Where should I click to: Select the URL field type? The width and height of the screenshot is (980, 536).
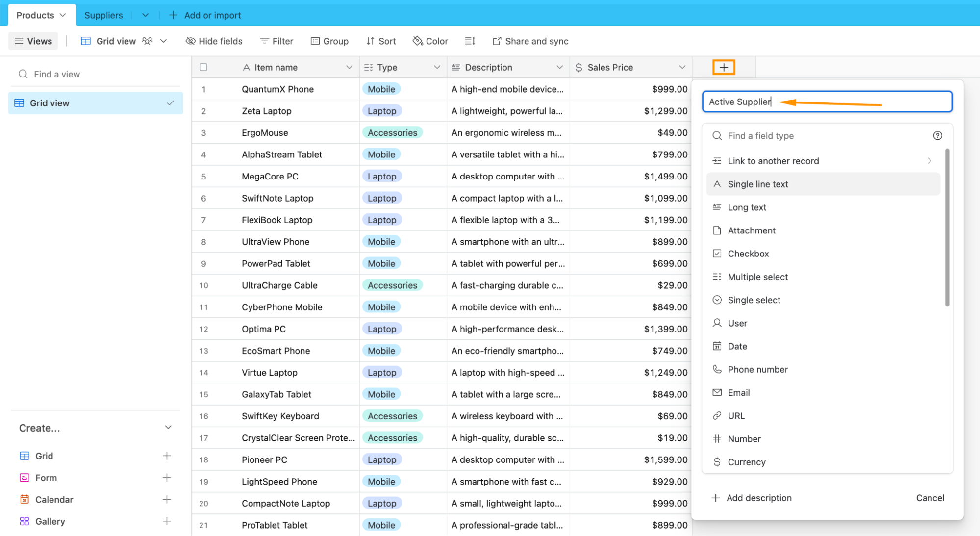(823, 416)
